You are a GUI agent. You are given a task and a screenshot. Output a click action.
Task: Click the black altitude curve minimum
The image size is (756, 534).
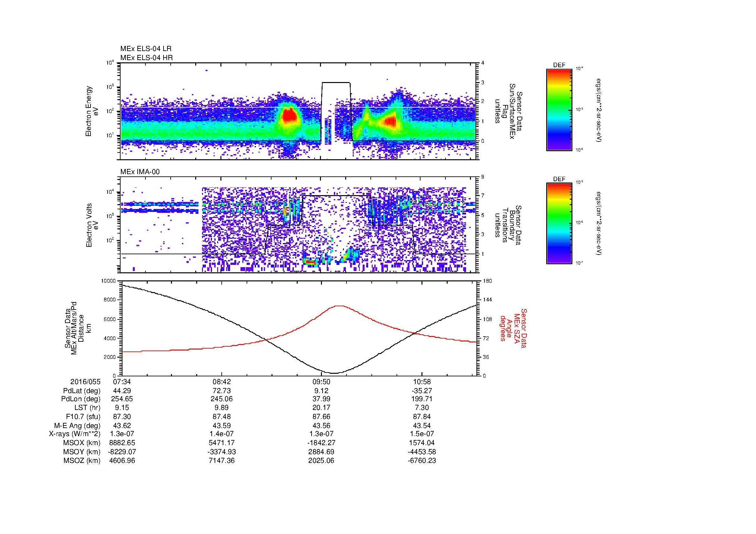pos(334,373)
